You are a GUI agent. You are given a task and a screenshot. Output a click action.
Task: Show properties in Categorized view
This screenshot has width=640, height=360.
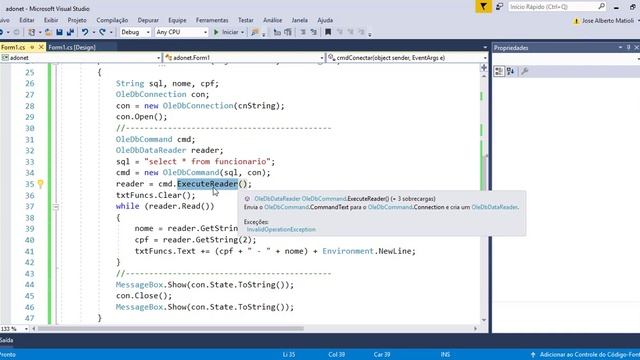pyautogui.click(x=499, y=71)
